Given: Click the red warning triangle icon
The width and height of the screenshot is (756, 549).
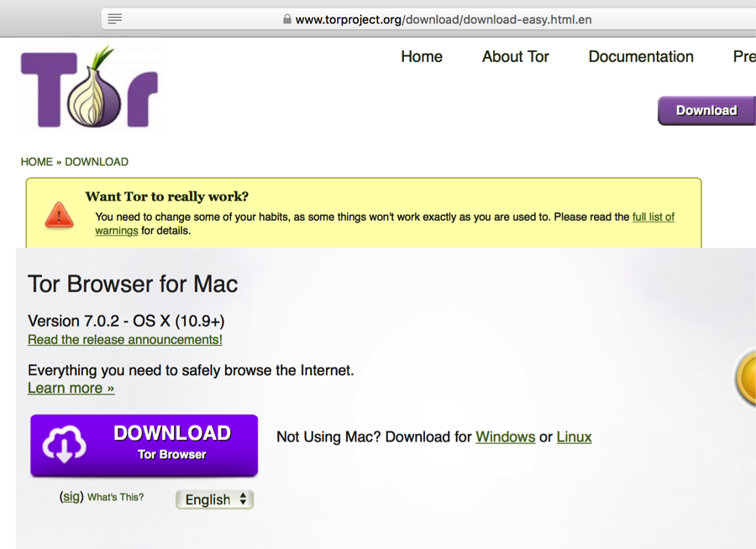Looking at the screenshot, I should tap(59, 215).
